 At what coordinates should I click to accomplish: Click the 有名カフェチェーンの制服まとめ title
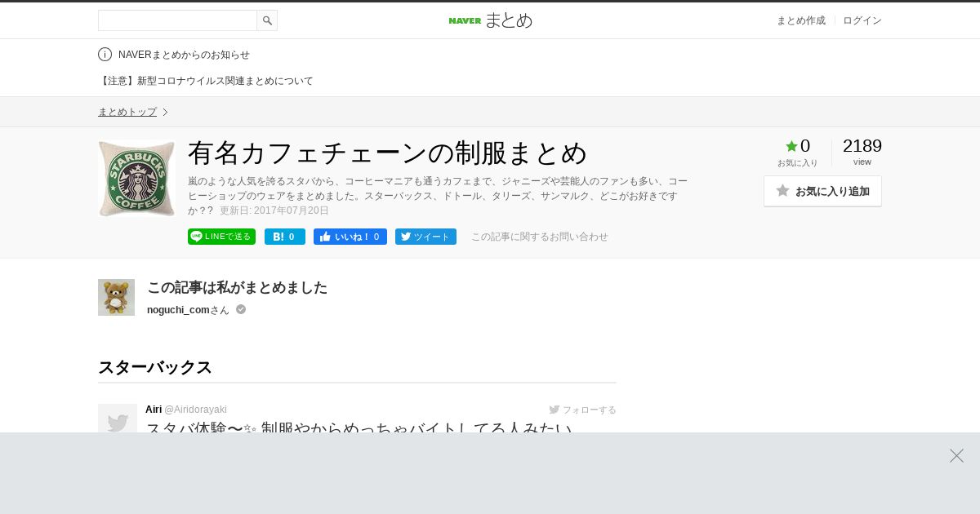(388, 153)
